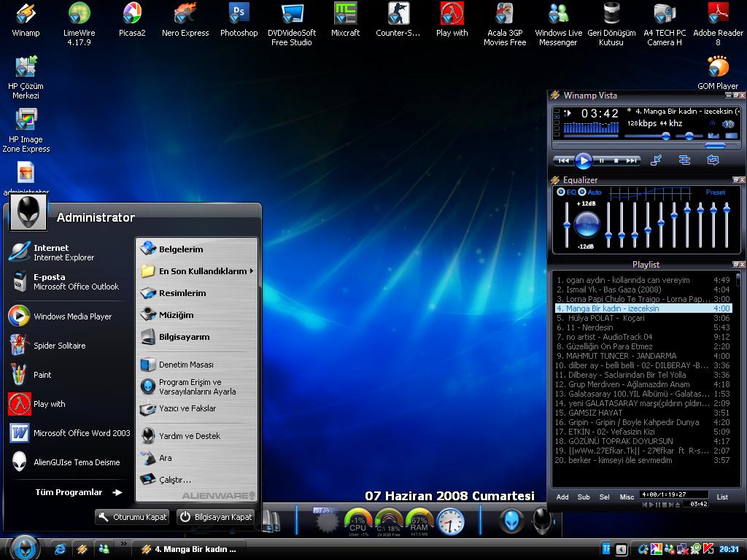Open the GOM Player desktop icon
Screen dimensions: 747x560
point(718,73)
